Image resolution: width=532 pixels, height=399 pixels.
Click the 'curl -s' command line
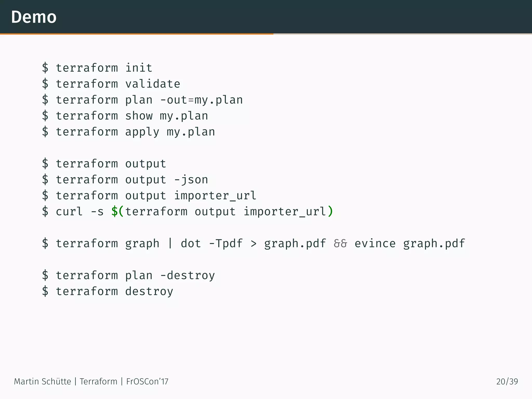[x=187, y=211]
